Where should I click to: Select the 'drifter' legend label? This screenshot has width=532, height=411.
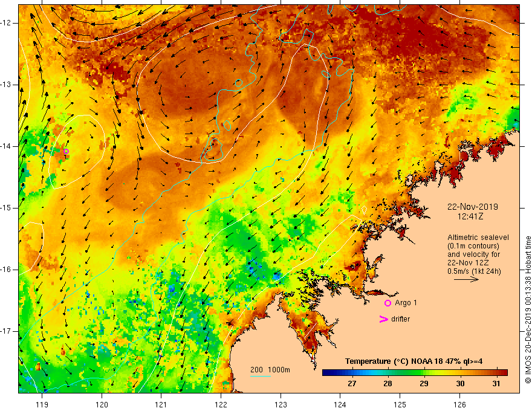(x=400, y=319)
